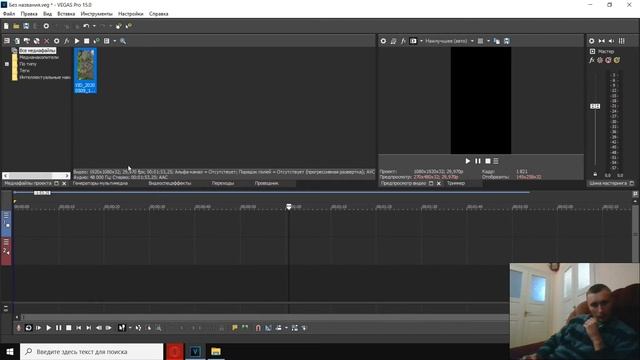This screenshot has height=360, width=640.
Task: Stop playback in the preview window
Action: pyautogui.click(x=488, y=161)
